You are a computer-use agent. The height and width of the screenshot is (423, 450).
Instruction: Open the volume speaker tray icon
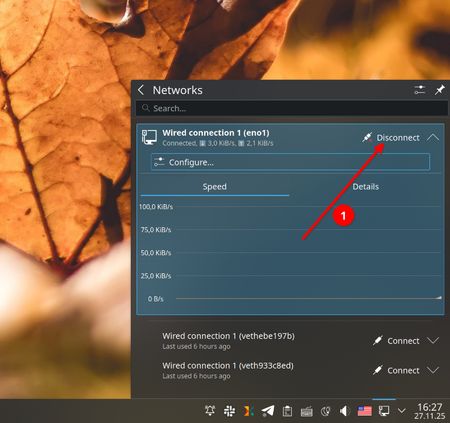click(344, 411)
